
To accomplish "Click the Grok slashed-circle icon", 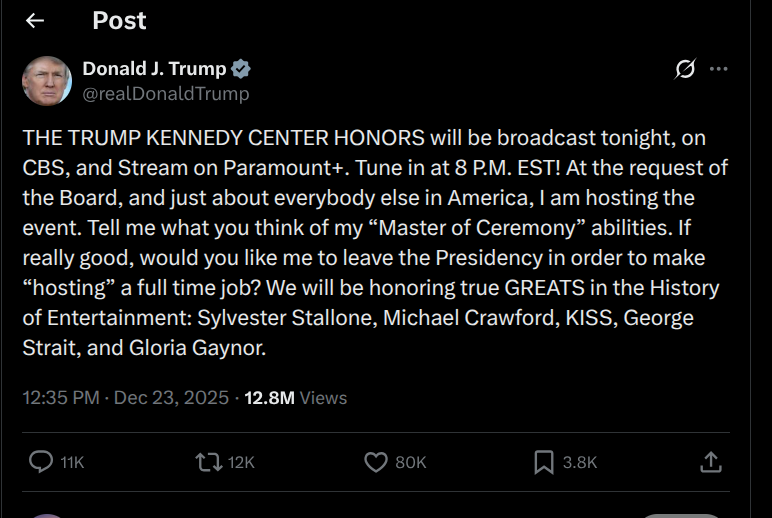I will click(685, 69).
